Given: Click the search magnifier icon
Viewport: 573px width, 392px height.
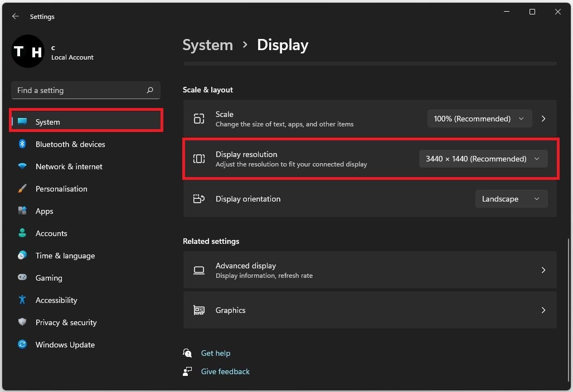Looking at the screenshot, I should click(x=149, y=90).
